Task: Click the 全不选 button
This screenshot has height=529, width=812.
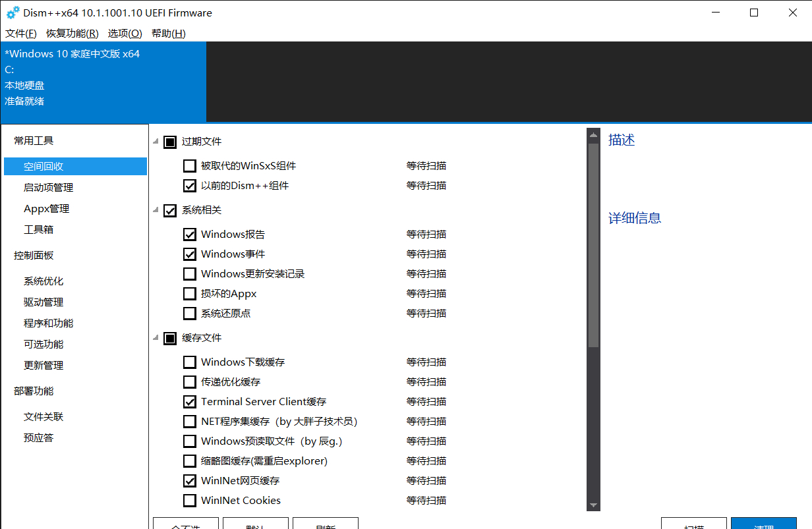Action: (x=185, y=525)
